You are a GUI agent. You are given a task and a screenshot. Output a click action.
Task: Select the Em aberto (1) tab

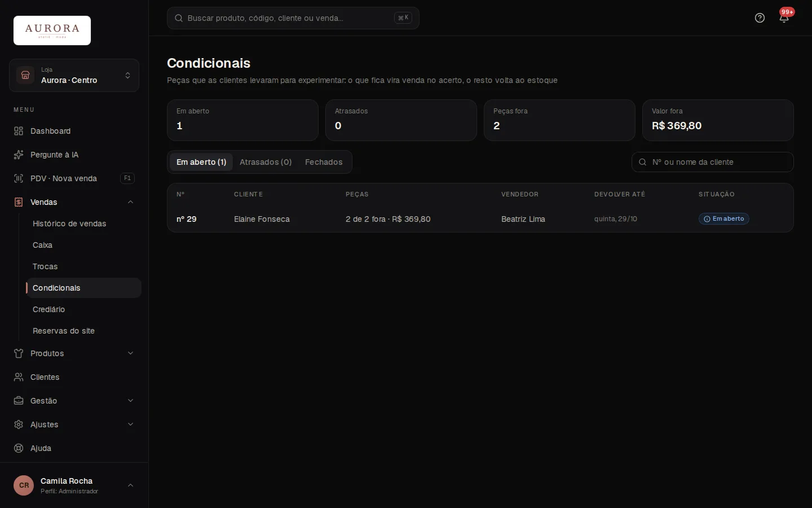pyautogui.click(x=201, y=162)
